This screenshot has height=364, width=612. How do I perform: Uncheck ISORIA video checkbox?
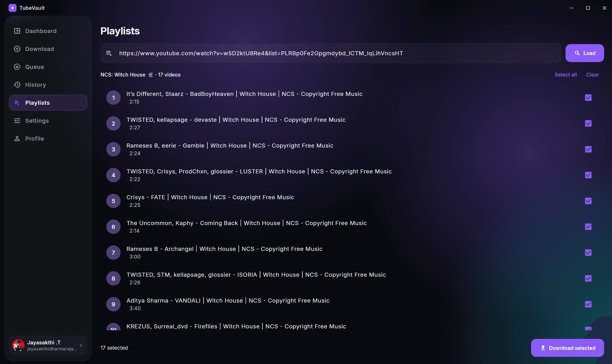pyautogui.click(x=588, y=278)
